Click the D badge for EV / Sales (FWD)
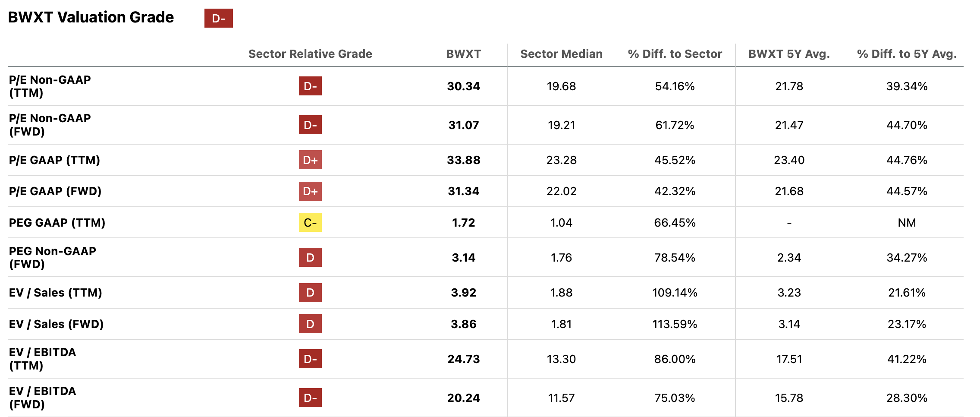Screen dimensions: 980x417 (x=310, y=324)
